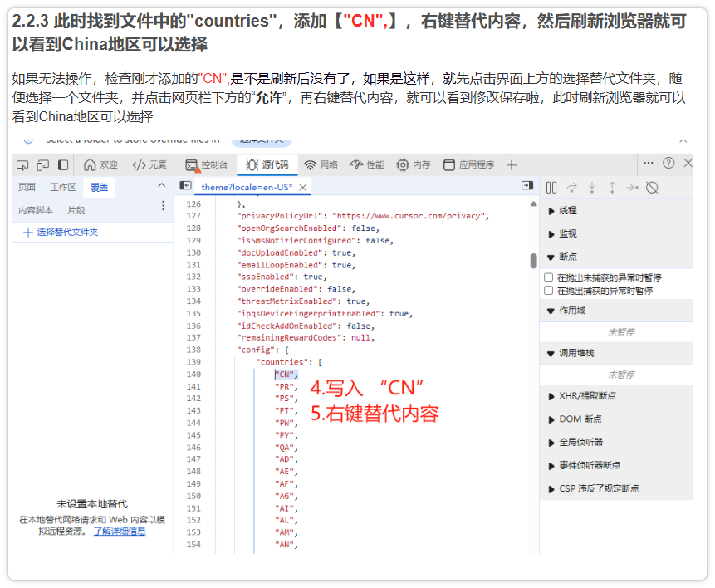
Task: Click the step over icon in debugger
Action: [x=572, y=188]
